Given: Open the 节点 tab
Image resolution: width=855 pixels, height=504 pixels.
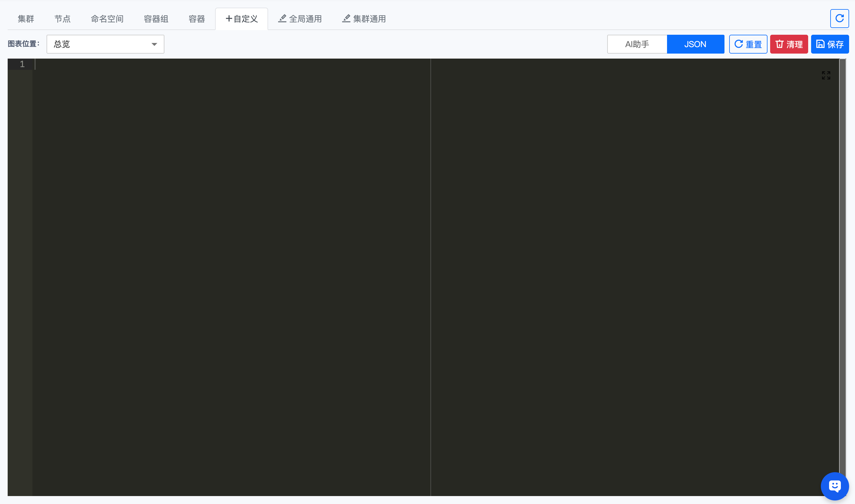Looking at the screenshot, I should tap(62, 19).
